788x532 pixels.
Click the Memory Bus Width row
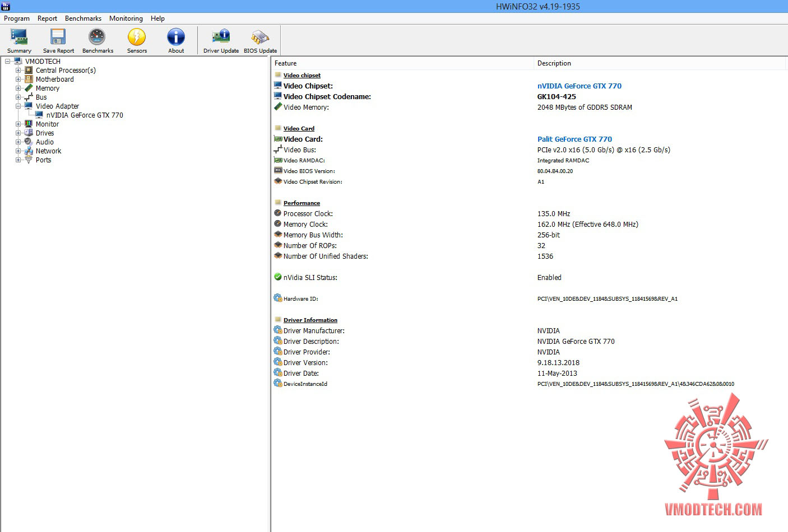(529, 235)
